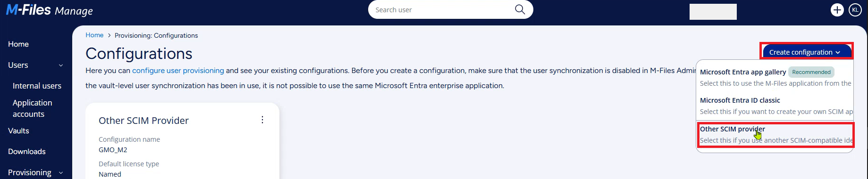
Task: Collapse the Users section chevron
Action: tap(61, 65)
